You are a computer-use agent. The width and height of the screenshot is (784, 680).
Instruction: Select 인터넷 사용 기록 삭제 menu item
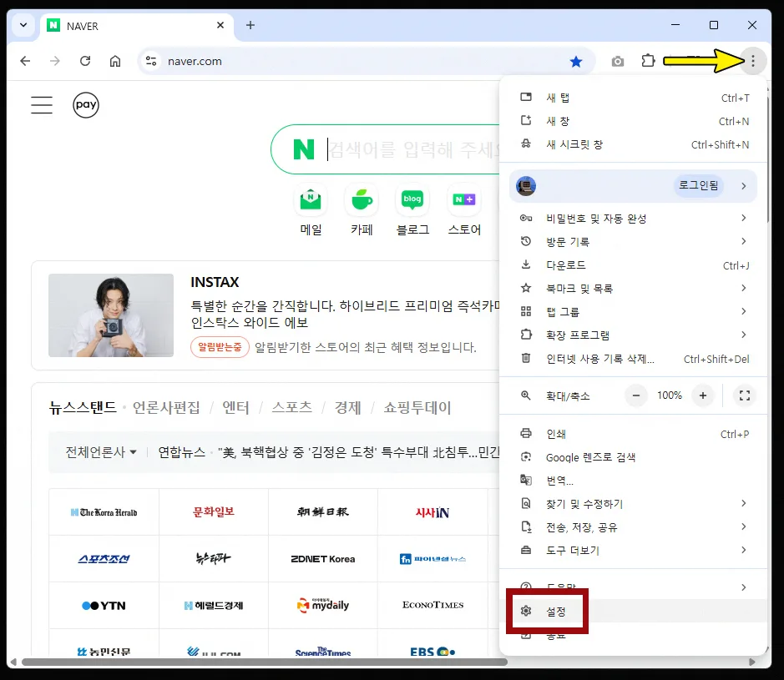point(633,359)
